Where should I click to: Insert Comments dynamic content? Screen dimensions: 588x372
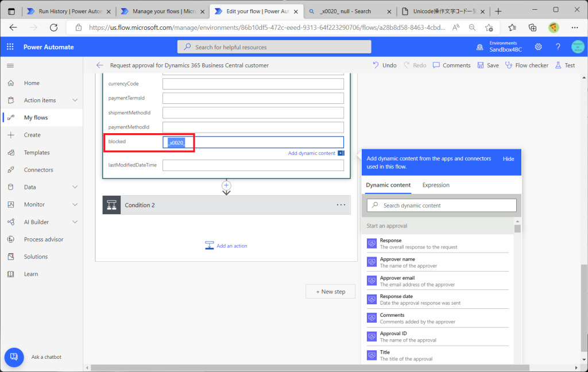tap(437, 319)
